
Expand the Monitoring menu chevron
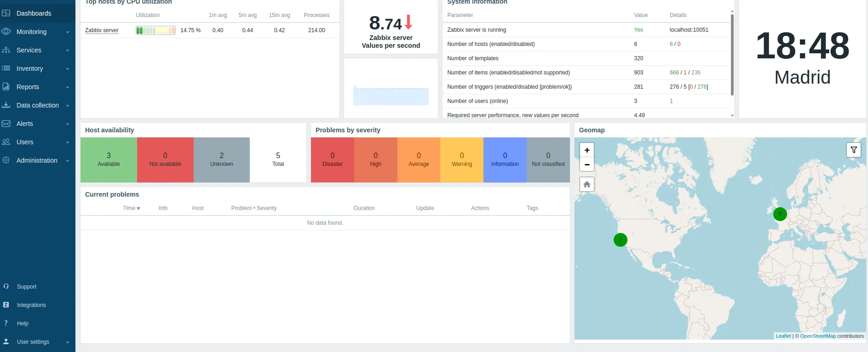click(68, 32)
